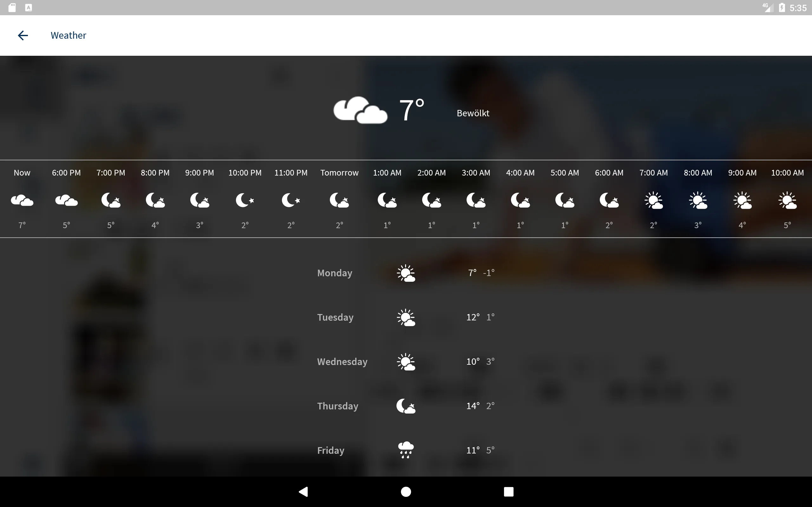This screenshot has height=507, width=812.
Task: Click the back arrow navigation icon
Action: tap(22, 35)
